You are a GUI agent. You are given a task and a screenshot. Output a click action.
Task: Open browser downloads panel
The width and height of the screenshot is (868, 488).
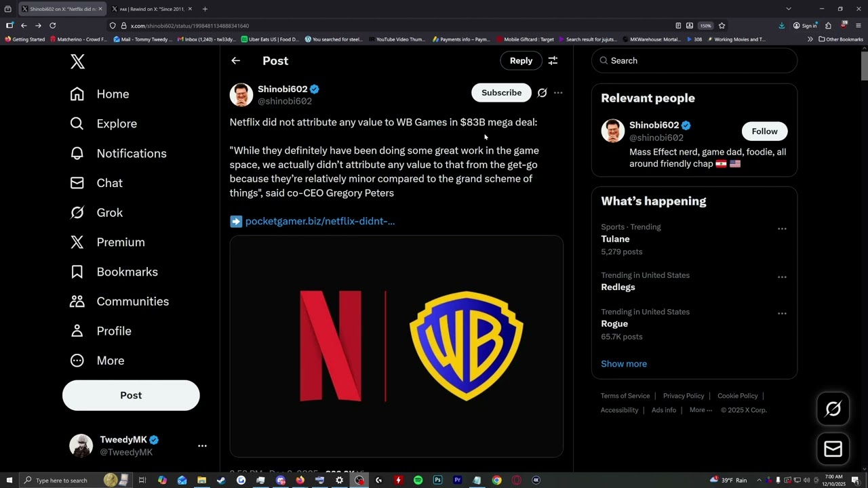coord(781,26)
